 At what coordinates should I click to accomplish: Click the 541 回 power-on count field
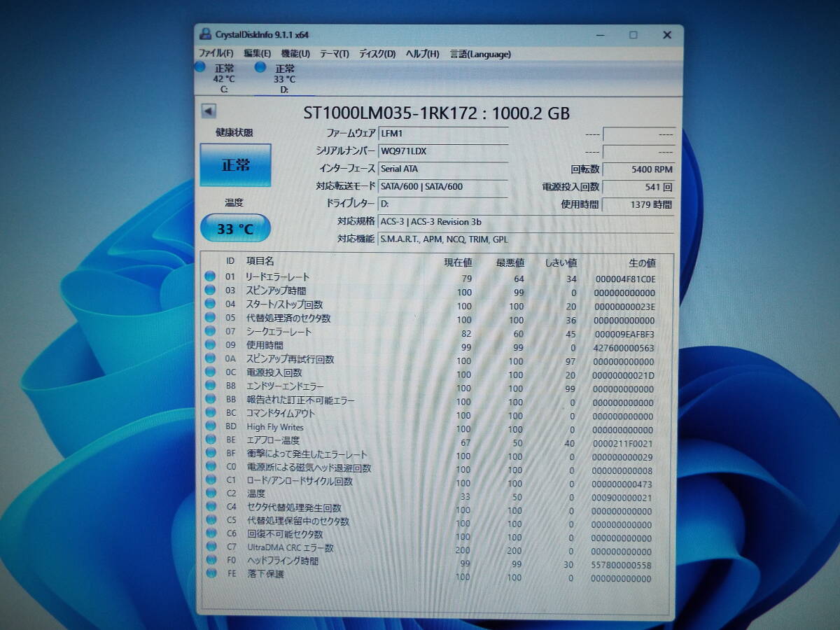(x=638, y=187)
